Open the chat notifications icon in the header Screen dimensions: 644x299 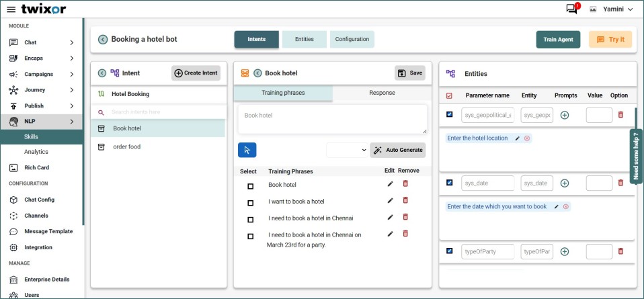click(x=571, y=9)
